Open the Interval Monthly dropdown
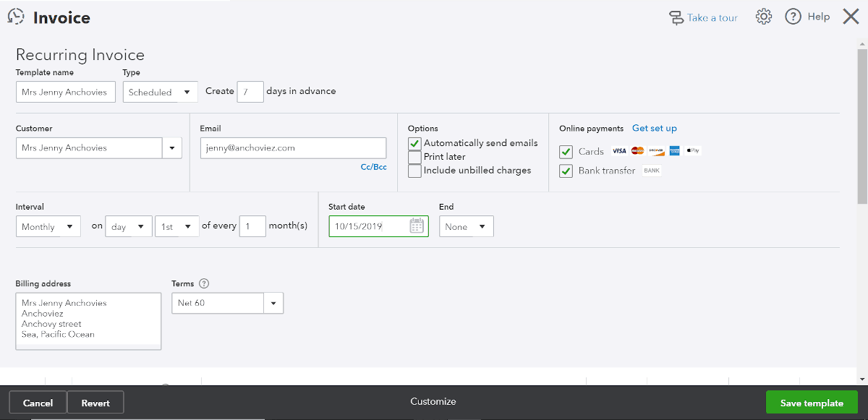 (x=48, y=226)
